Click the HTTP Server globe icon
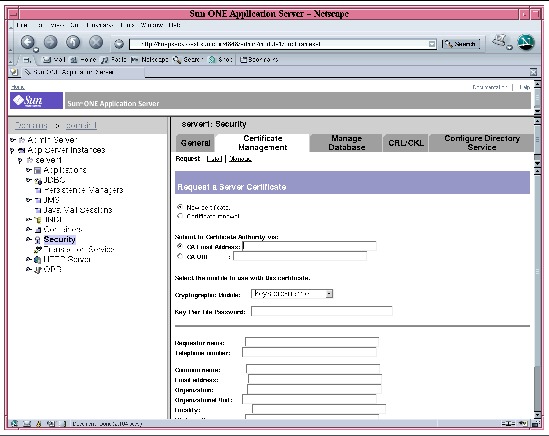Viewport: 549px width, 436px height. (x=37, y=260)
